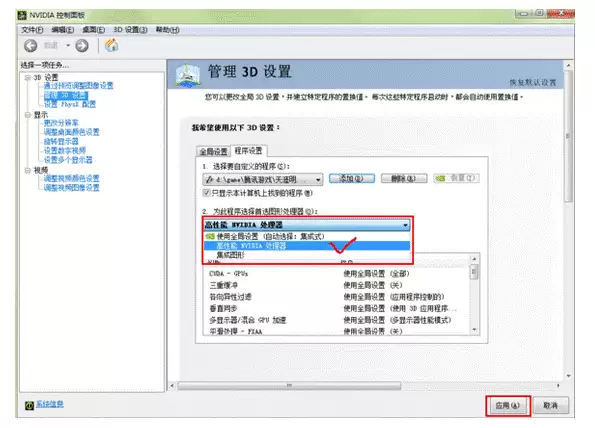Click 使用全局设置 (多显示器性能模式) value

click(397, 320)
